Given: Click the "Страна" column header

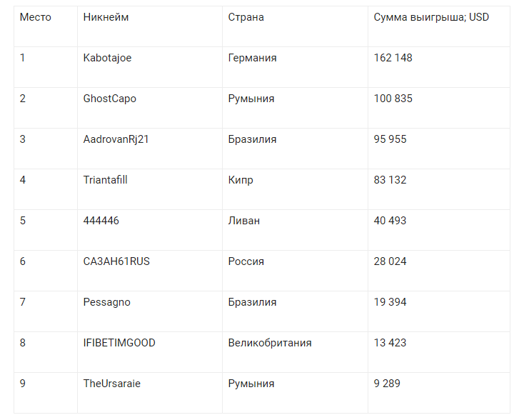Looking at the screenshot, I should coord(246,17).
